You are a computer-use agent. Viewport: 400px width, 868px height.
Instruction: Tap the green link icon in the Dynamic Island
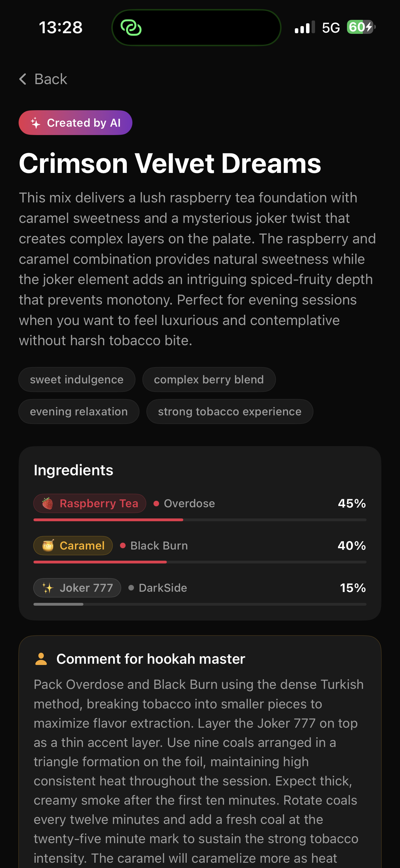point(131,28)
